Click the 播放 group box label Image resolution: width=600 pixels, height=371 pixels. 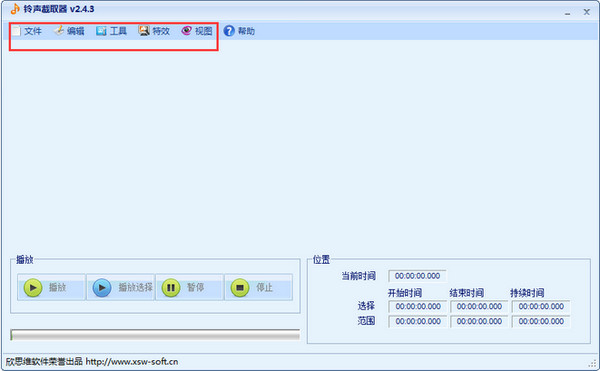(25, 260)
